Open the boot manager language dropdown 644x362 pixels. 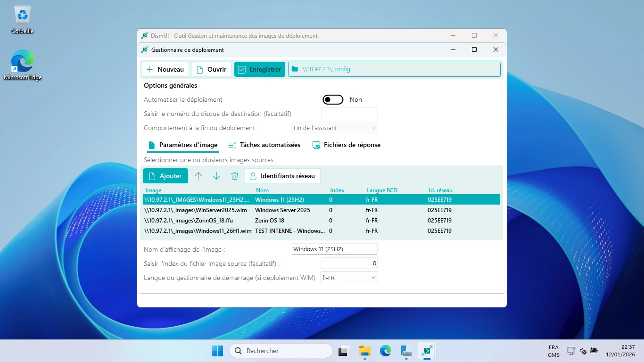click(x=349, y=278)
